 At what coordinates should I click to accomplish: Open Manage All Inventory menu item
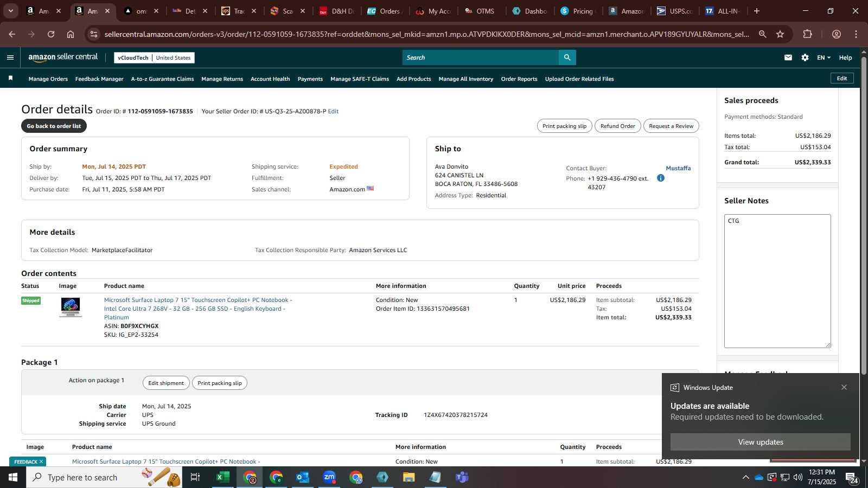tap(466, 79)
